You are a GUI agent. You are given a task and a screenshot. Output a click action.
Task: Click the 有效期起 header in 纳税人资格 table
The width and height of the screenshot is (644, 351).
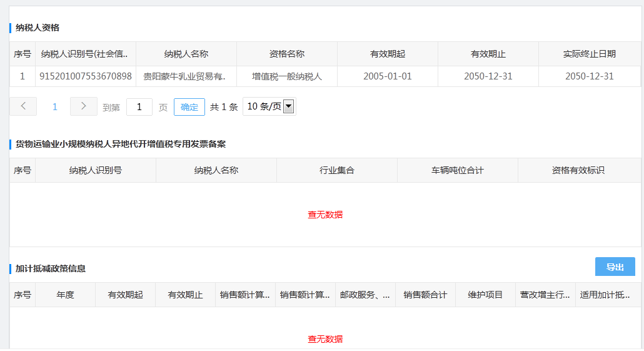[388, 54]
